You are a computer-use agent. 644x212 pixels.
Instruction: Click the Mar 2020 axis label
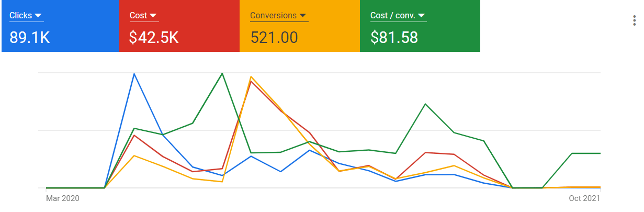pos(63,198)
